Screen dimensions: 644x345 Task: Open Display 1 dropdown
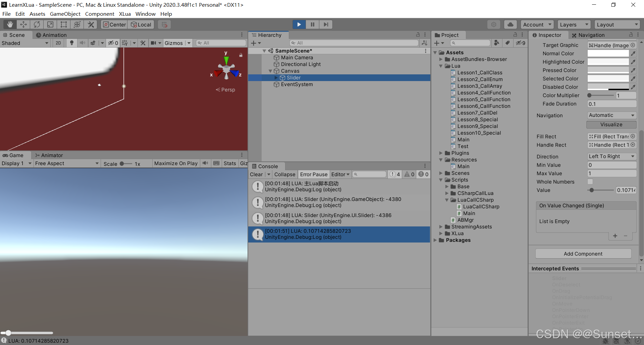[16, 163]
